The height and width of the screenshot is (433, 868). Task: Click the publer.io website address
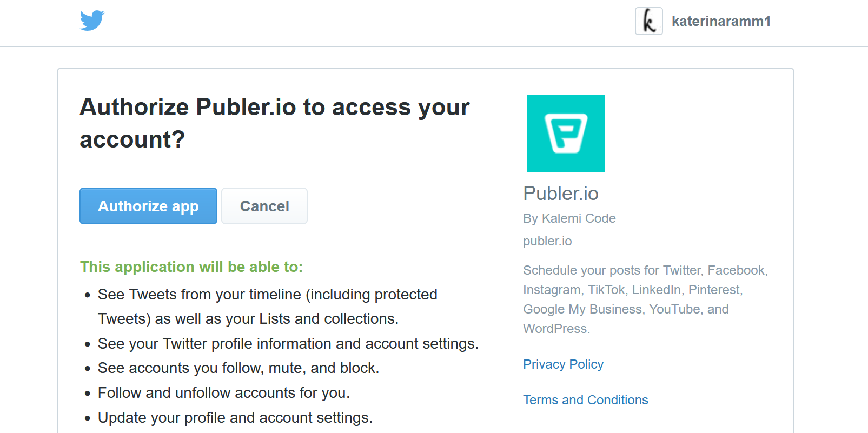[x=547, y=241]
